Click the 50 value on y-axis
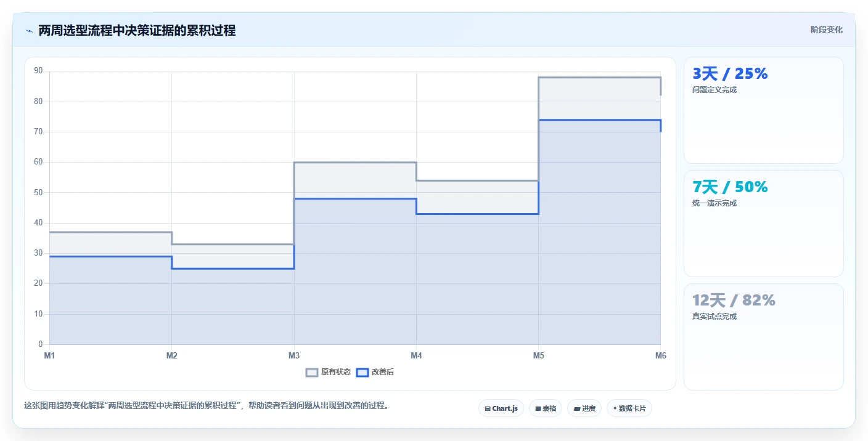This screenshot has width=868, height=441. [x=38, y=192]
